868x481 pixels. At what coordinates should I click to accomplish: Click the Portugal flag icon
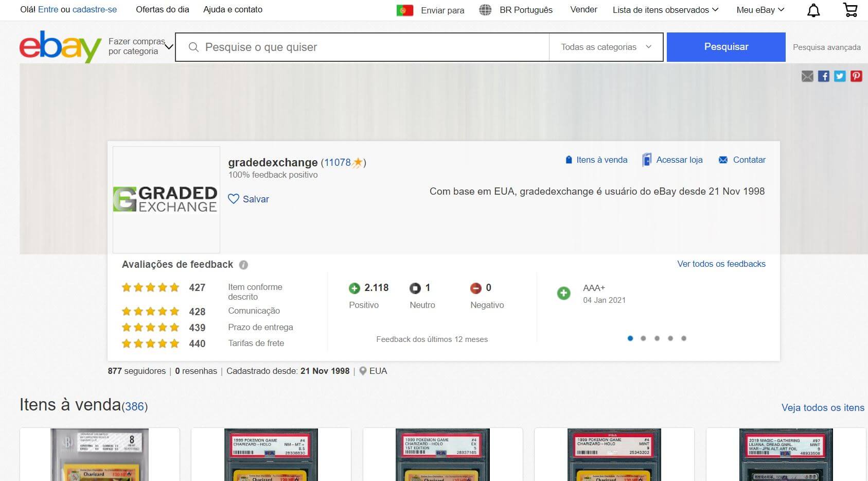pos(405,10)
